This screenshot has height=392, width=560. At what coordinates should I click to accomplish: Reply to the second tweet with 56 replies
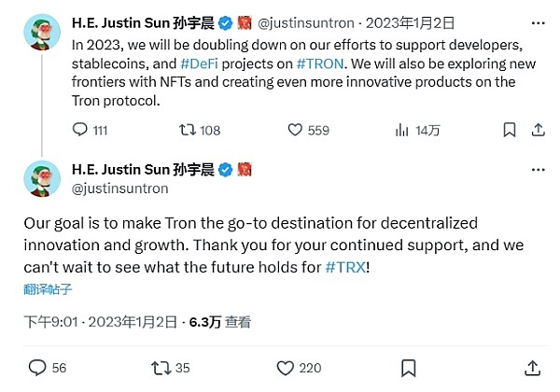pos(37,367)
